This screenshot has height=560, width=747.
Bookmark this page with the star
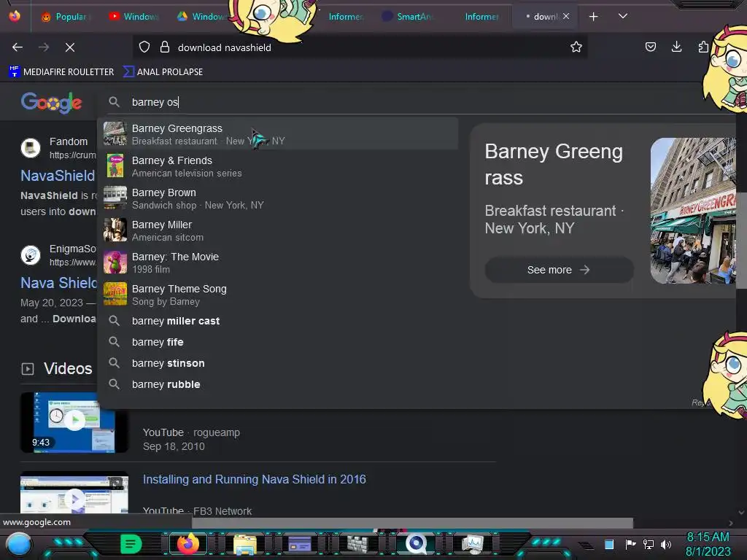[576, 47]
